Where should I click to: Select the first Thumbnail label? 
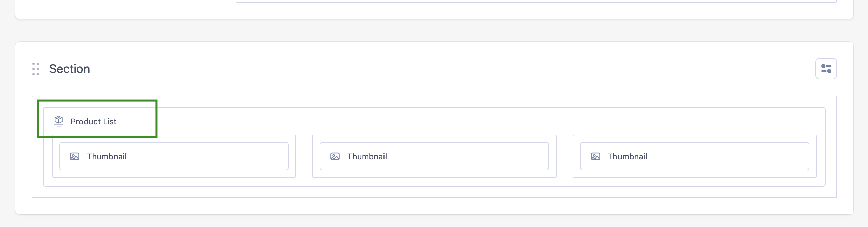click(106, 157)
